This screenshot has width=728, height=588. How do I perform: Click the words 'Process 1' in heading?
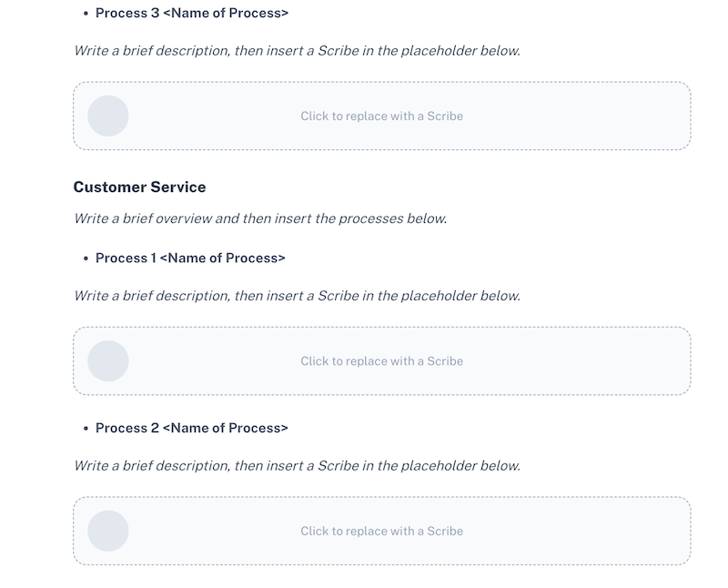pyautogui.click(x=126, y=258)
